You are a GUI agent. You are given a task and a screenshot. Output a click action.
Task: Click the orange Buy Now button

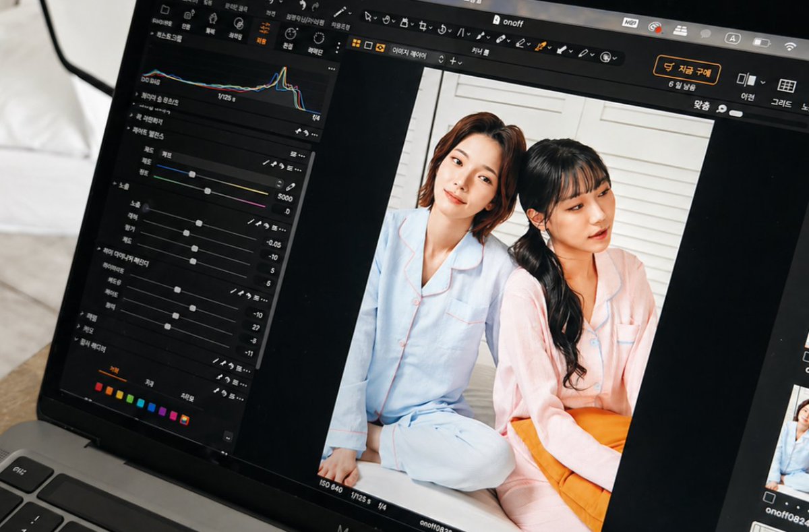(686, 69)
